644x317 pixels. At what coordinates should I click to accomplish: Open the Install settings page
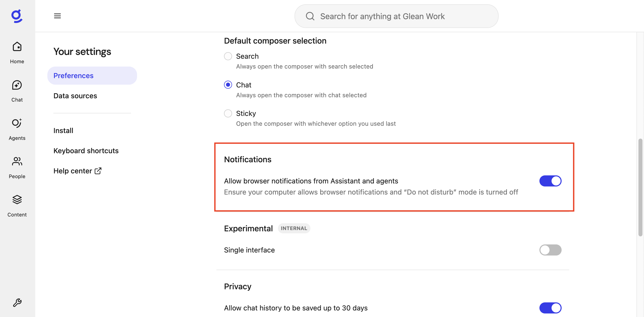63,131
